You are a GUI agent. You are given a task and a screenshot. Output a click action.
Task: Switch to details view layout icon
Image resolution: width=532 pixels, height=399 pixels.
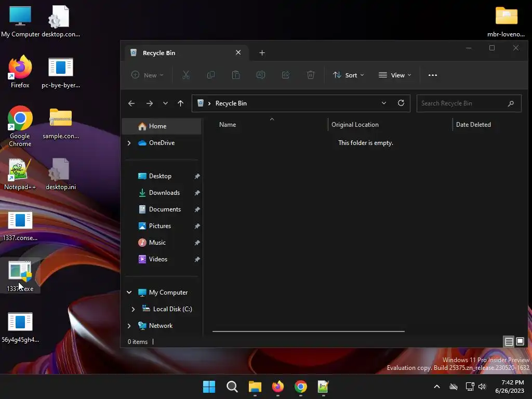click(x=509, y=341)
